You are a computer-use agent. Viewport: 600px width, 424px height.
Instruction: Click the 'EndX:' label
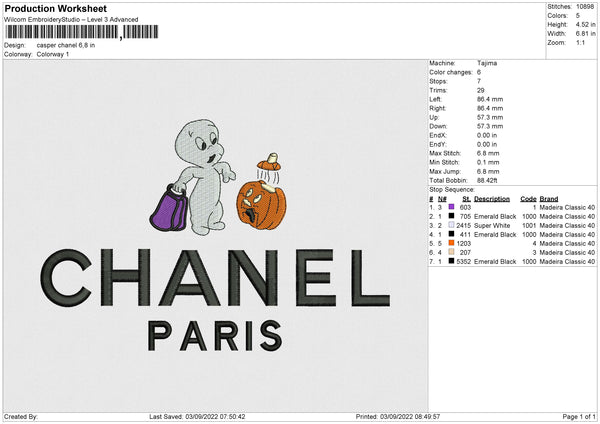[x=438, y=135]
